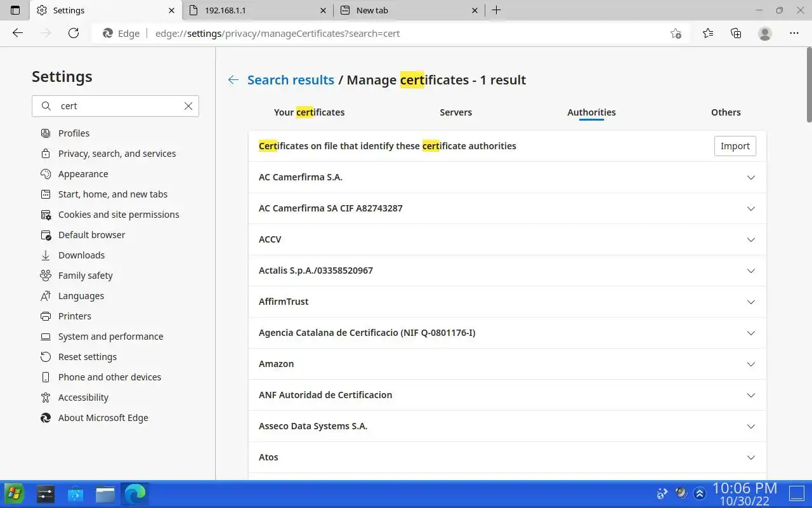Click the page refresh icon
This screenshot has width=812, height=508.
coord(74,33)
